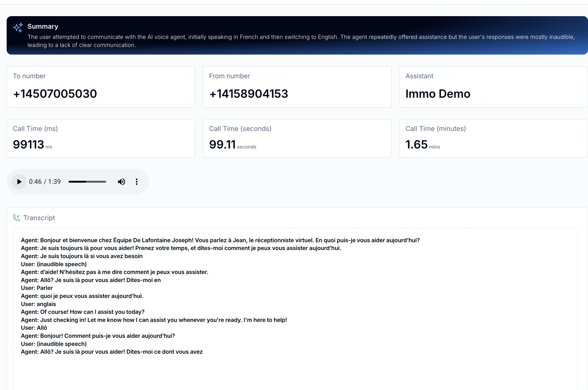
Task: Click the Call Time (seconds) value 99.11
Action: coord(222,144)
